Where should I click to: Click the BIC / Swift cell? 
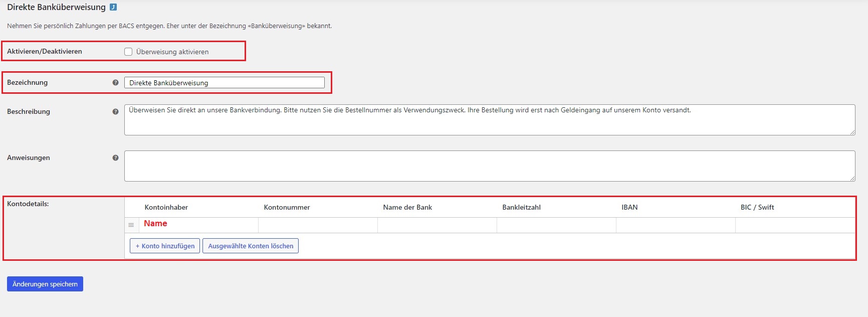[795, 225]
